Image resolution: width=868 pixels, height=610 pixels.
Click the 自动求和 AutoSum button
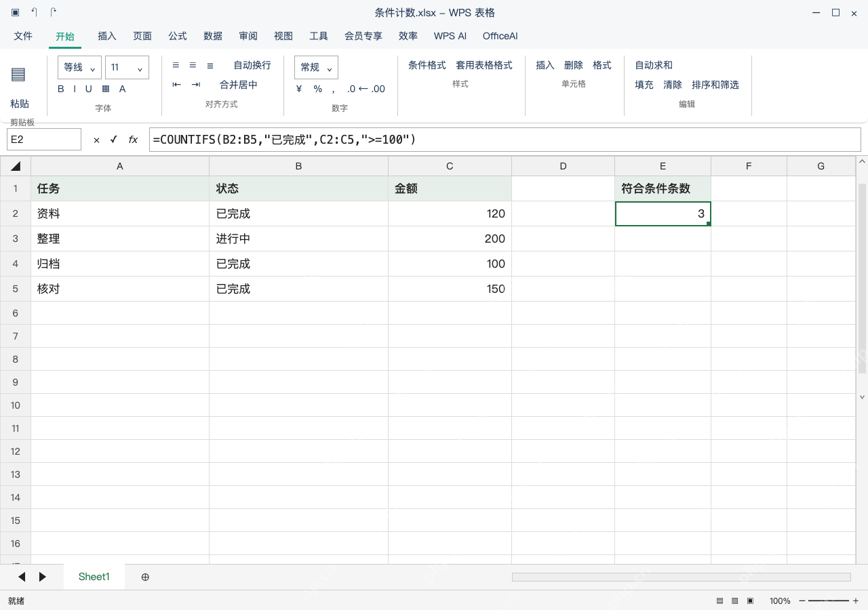pyautogui.click(x=654, y=65)
